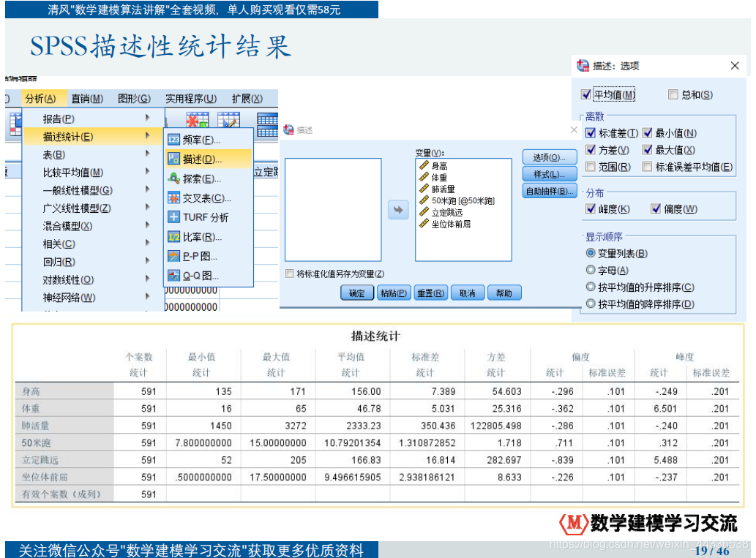Expand the 对数线性(O) submenu arrow
The height and width of the screenshot is (558, 756).
point(148,279)
